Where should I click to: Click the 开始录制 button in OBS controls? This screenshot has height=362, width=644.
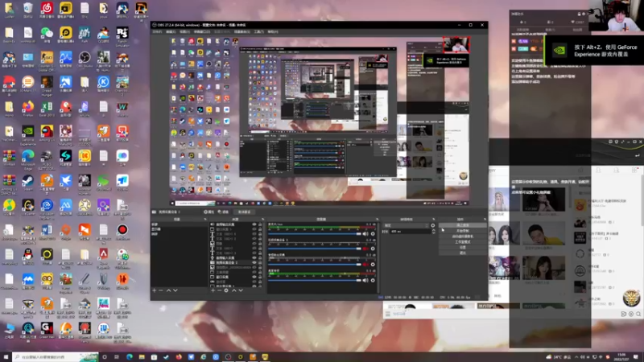(x=462, y=231)
